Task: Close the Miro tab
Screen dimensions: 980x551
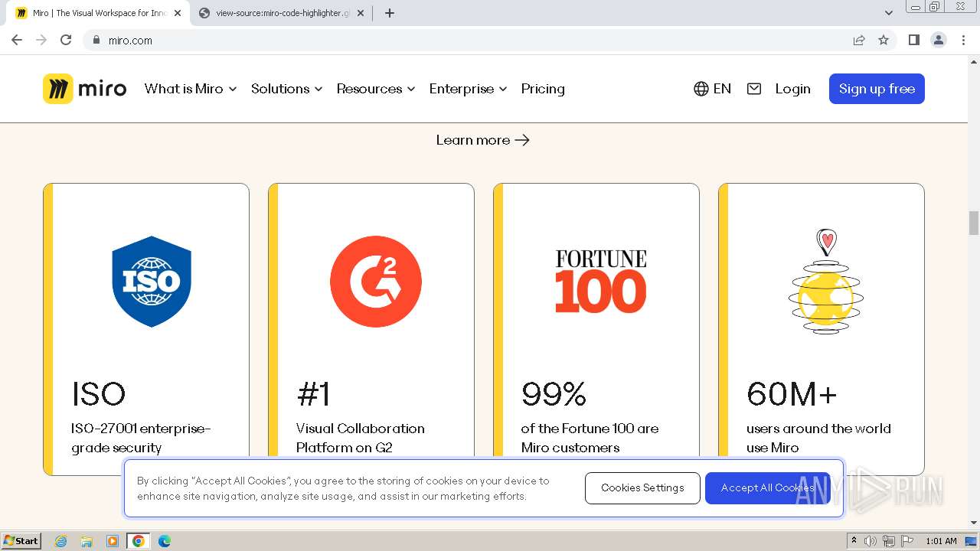Action: click(x=178, y=13)
